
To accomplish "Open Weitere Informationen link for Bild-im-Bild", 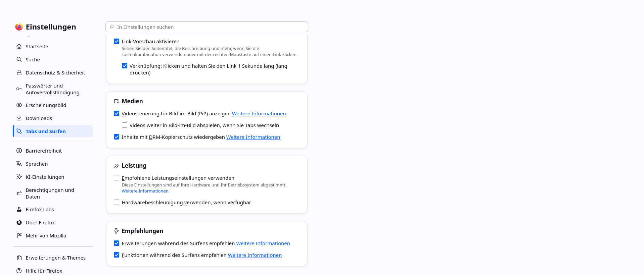I will point(259,114).
